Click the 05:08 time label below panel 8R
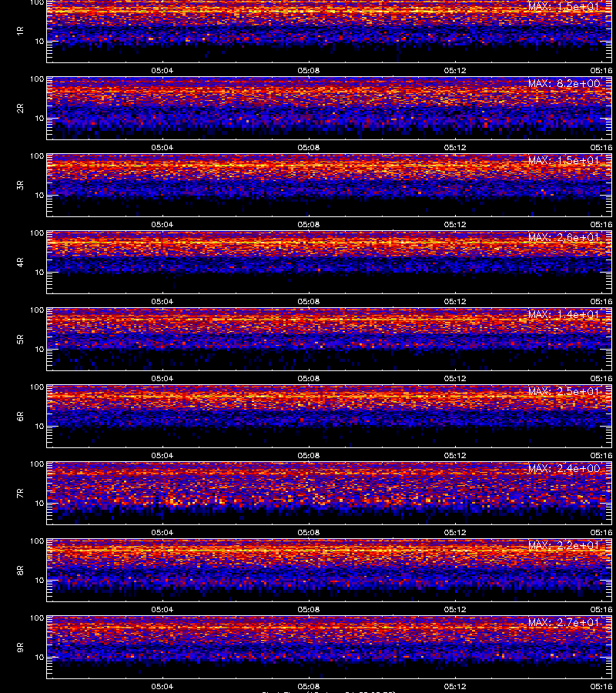This screenshot has height=693, width=616. [x=309, y=610]
